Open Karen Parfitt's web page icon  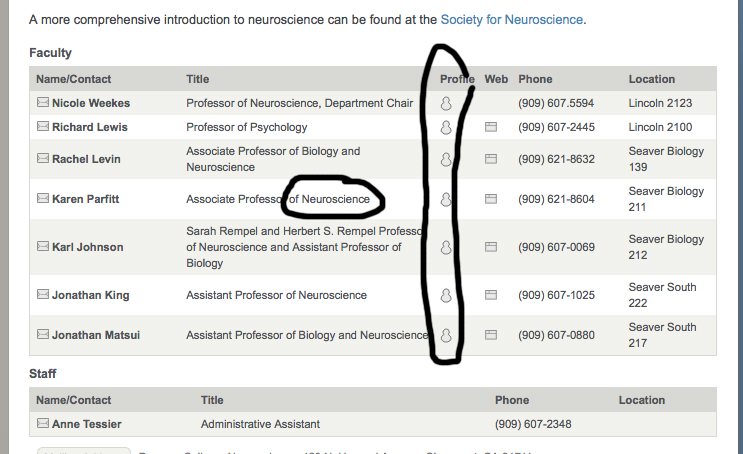click(x=491, y=199)
